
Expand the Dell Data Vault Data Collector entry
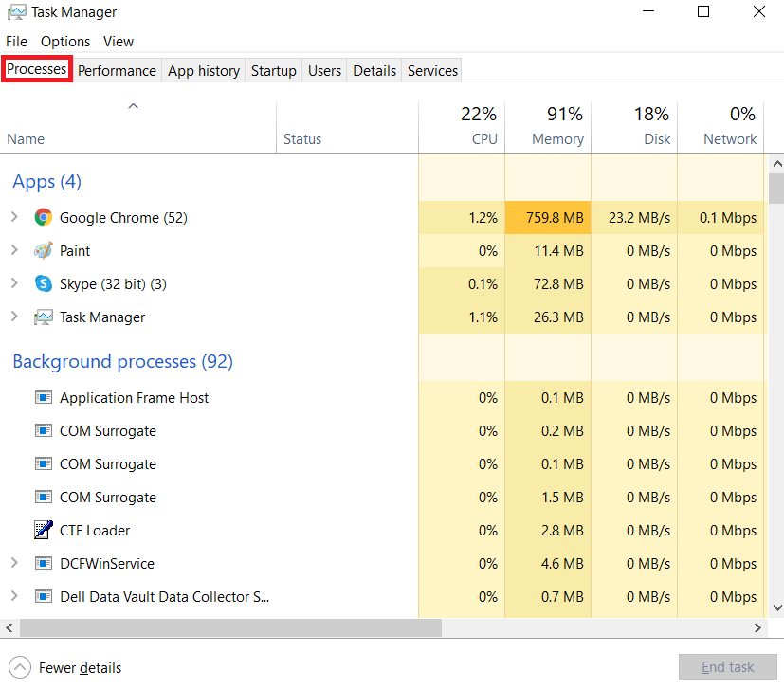pos(14,596)
